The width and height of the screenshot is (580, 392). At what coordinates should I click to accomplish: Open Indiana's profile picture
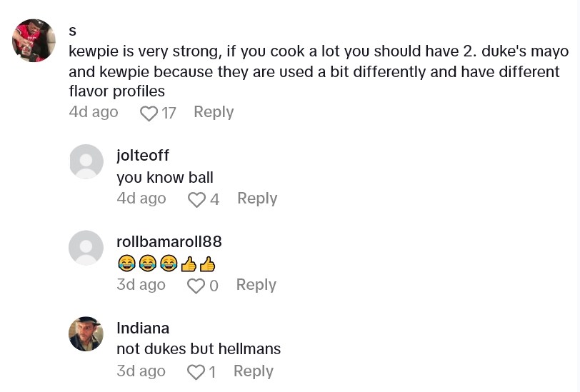click(86, 333)
